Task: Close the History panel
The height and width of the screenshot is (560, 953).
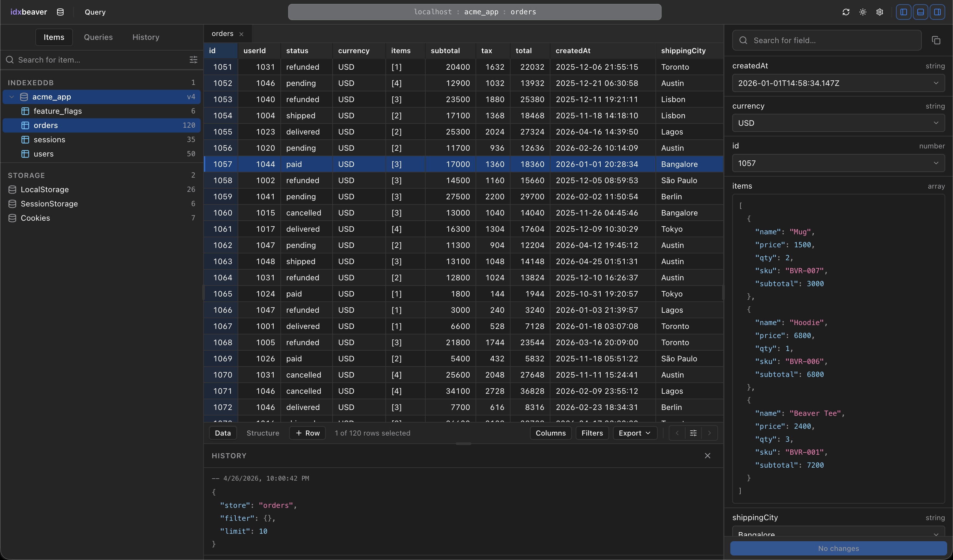Action: click(708, 456)
